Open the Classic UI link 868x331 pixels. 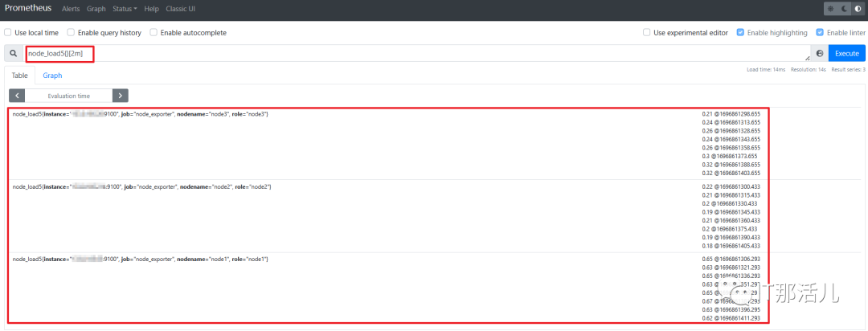click(181, 9)
